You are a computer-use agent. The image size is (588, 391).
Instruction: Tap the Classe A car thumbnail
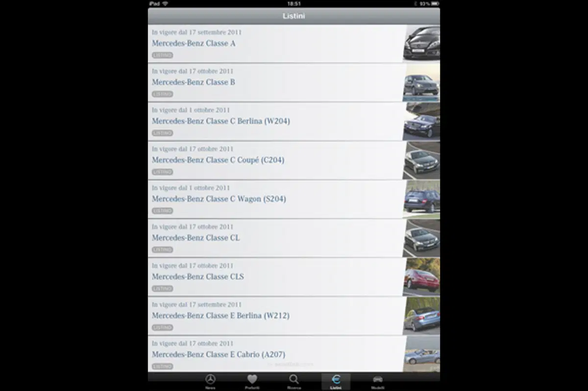pyautogui.click(x=421, y=43)
